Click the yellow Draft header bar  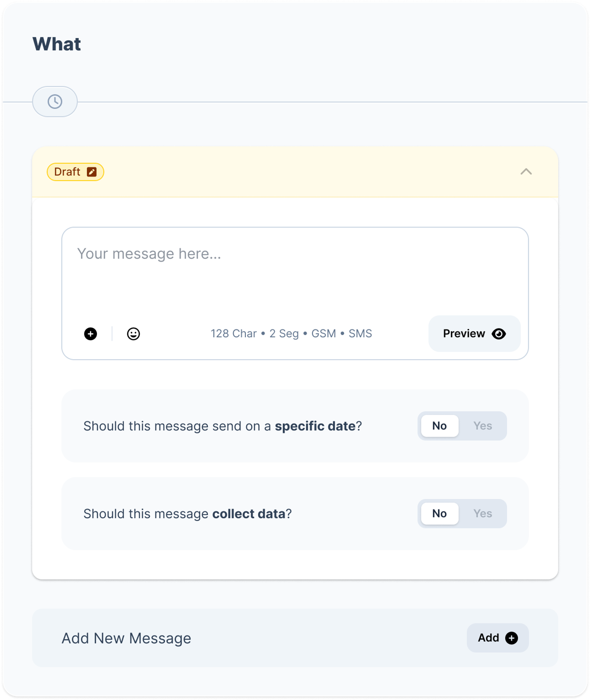click(x=295, y=172)
